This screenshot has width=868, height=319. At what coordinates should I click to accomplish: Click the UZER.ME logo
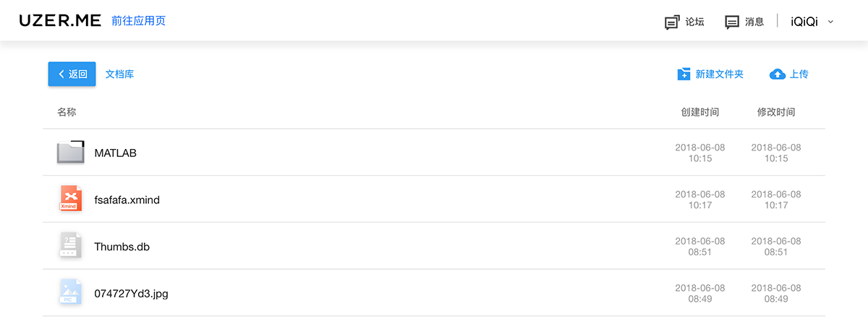[60, 21]
